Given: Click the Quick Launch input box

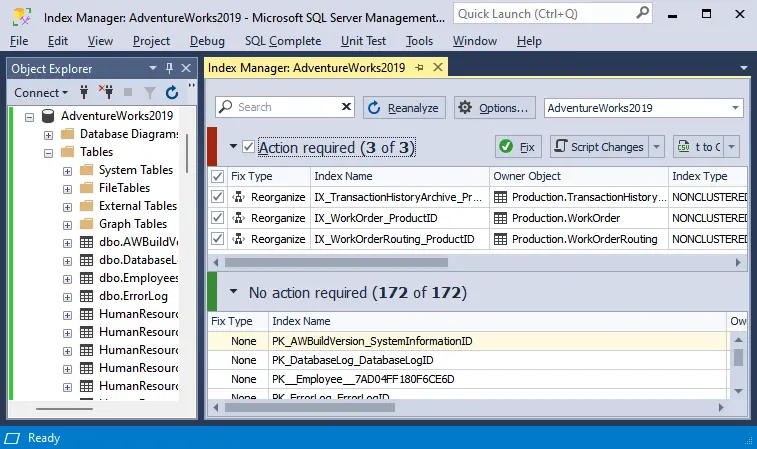Looking at the screenshot, I should (545, 14).
